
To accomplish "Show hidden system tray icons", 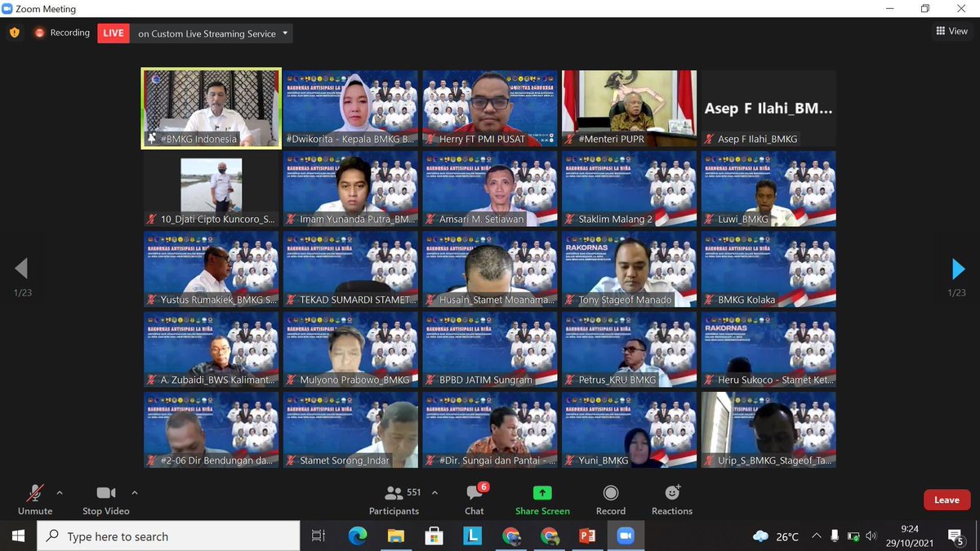I will [x=816, y=536].
